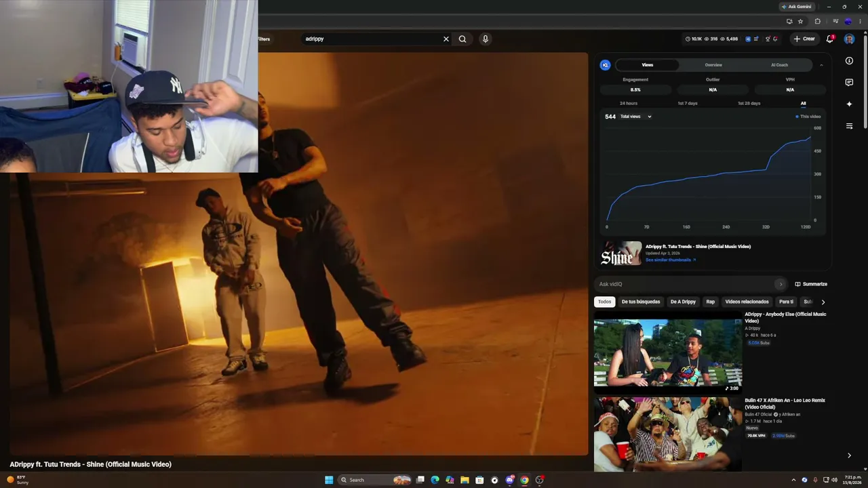
Task: Start voice search with microphone icon
Action: click(x=485, y=39)
